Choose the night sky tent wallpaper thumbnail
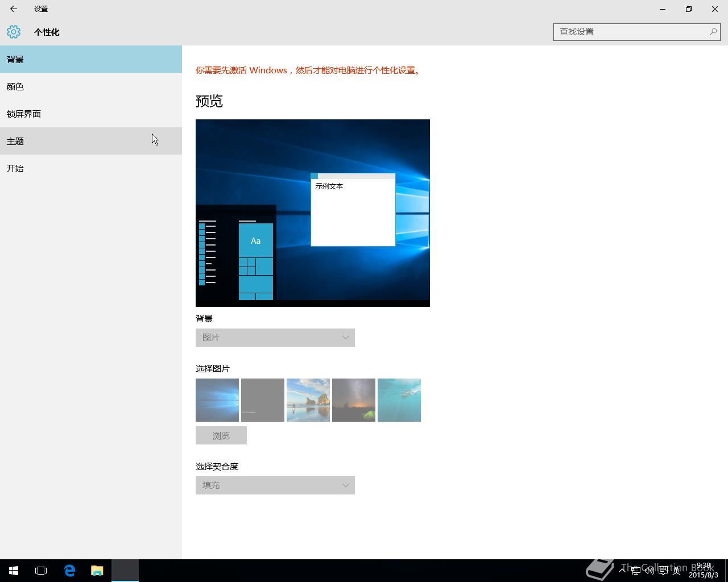The image size is (728, 582). 354,400
